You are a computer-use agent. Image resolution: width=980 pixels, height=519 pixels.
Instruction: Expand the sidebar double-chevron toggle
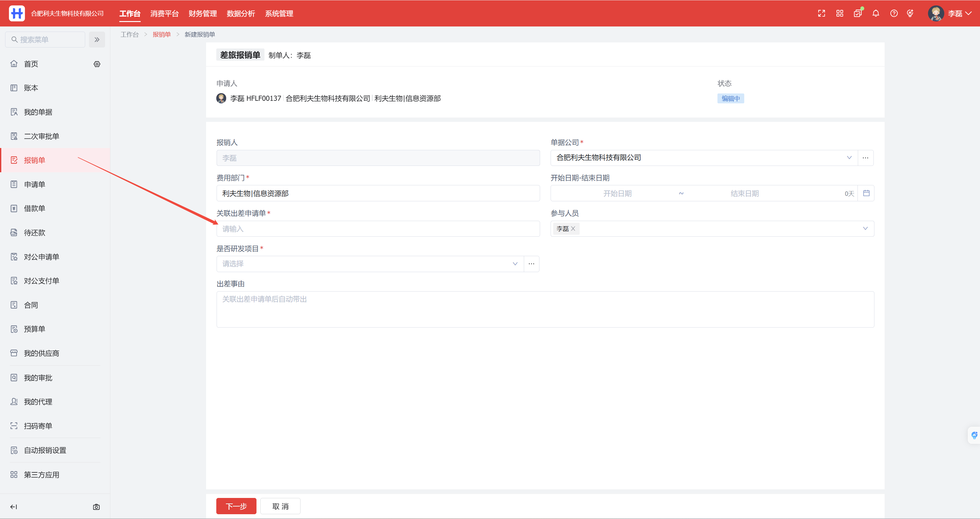[97, 40]
